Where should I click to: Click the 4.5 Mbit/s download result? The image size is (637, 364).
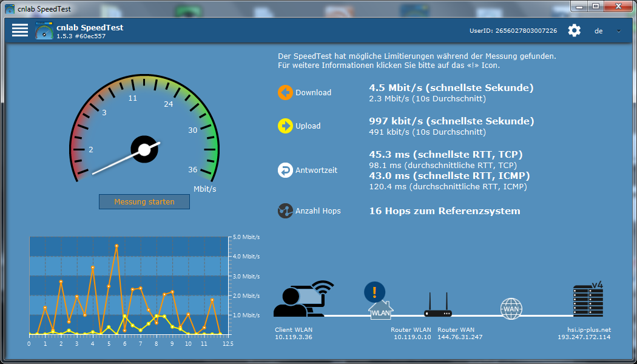pyautogui.click(x=451, y=88)
